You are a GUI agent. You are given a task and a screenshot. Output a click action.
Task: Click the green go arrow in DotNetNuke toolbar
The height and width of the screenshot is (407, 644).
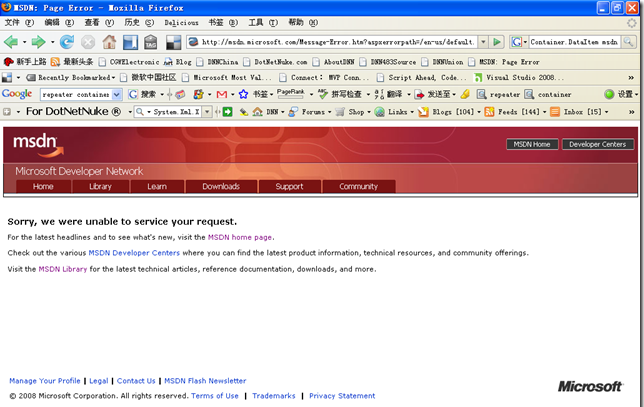[x=228, y=112]
